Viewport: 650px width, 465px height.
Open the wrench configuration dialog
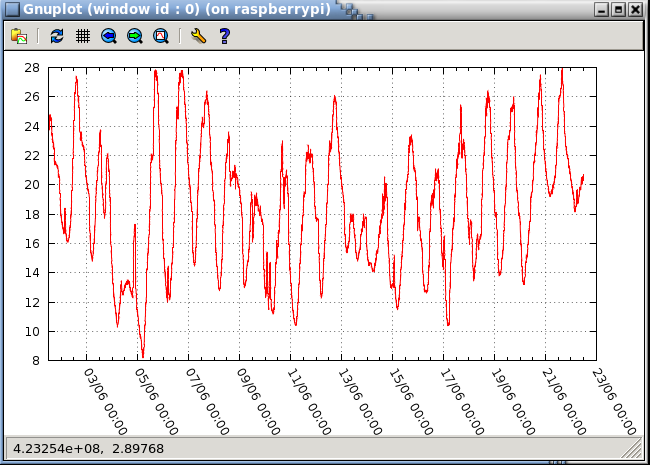click(198, 36)
